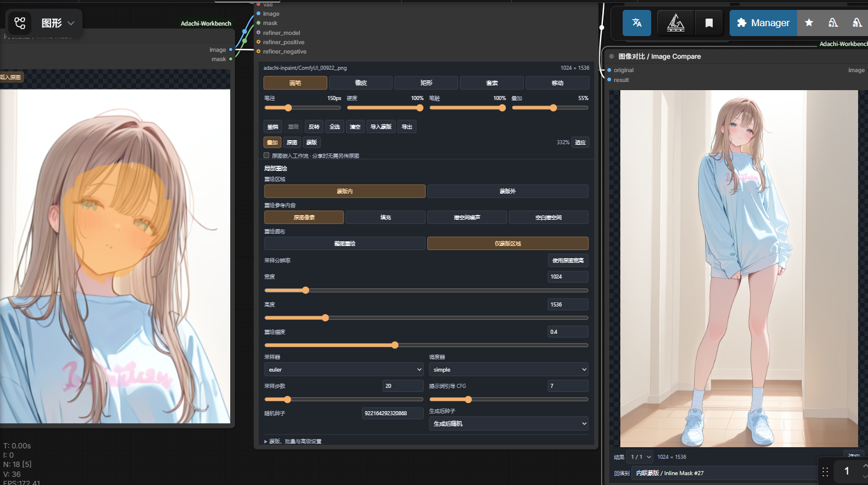Select the 画笔 brush tool
This screenshot has width=868, height=485.
[x=295, y=83]
